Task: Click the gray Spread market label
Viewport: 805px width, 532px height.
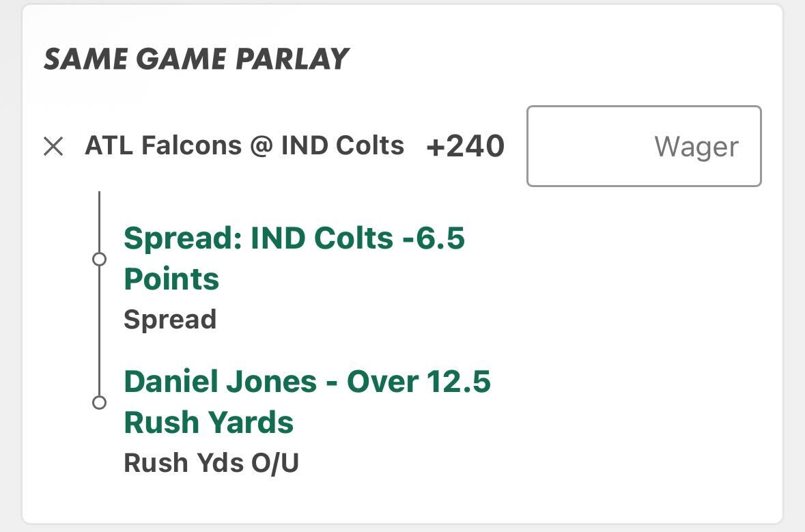Action: (x=170, y=320)
